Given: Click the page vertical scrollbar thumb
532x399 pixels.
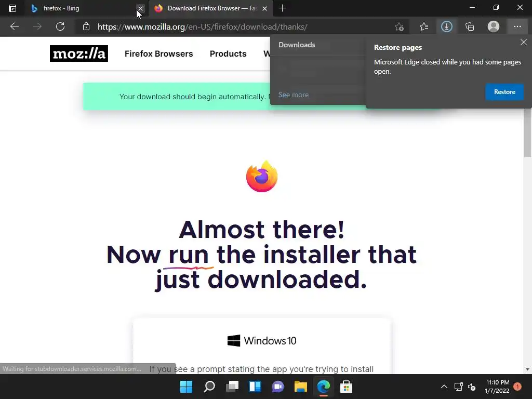Looking at the screenshot, I should pyautogui.click(x=527, y=132).
